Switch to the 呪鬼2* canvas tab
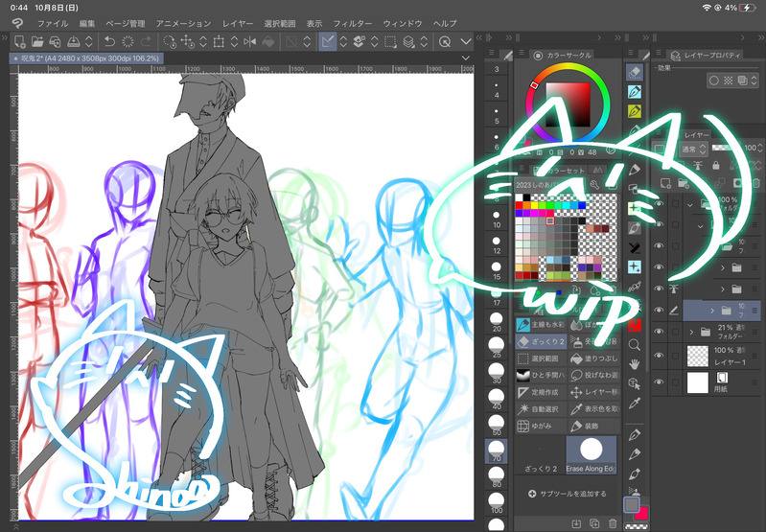Viewport: 766px width, 532px height. point(86,58)
